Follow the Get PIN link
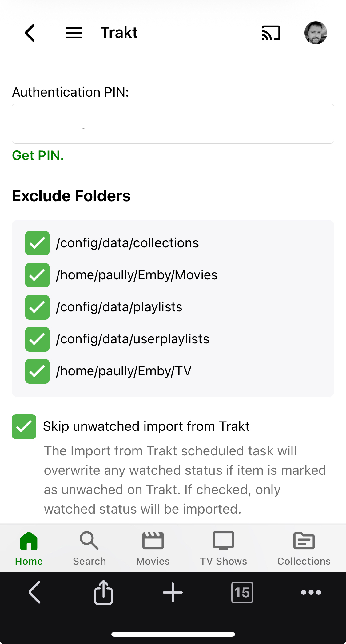The height and width of the screenshot is (644, 346). click(38, 155)
